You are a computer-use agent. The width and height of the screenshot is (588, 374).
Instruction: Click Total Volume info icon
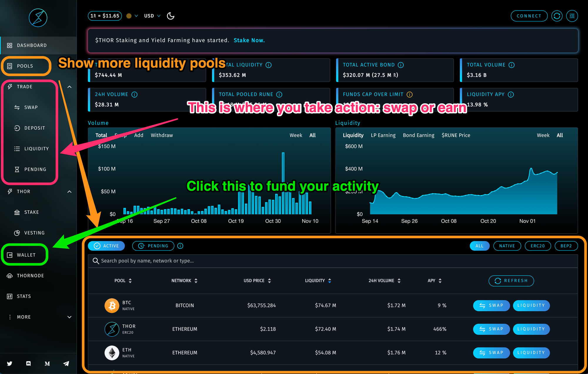click(x=512, y=65)
